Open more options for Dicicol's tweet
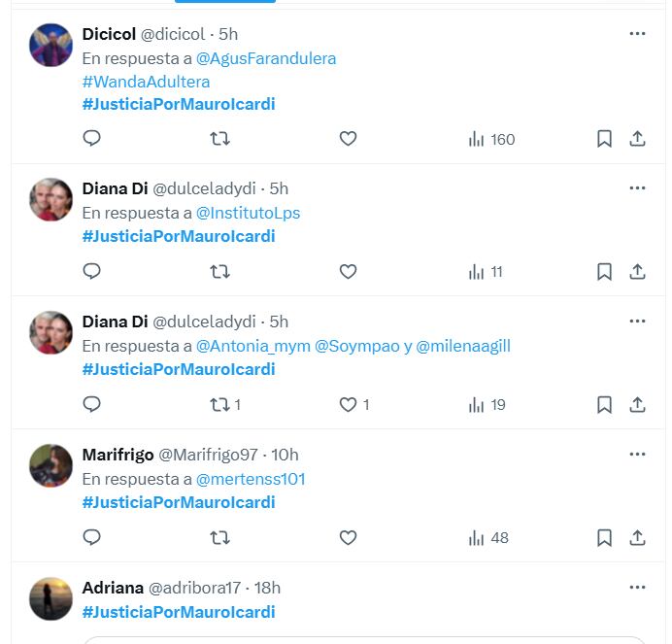Image resolution: width=672 pixels, height=644 pixels. pyautogui.click(x=637, y=33)
